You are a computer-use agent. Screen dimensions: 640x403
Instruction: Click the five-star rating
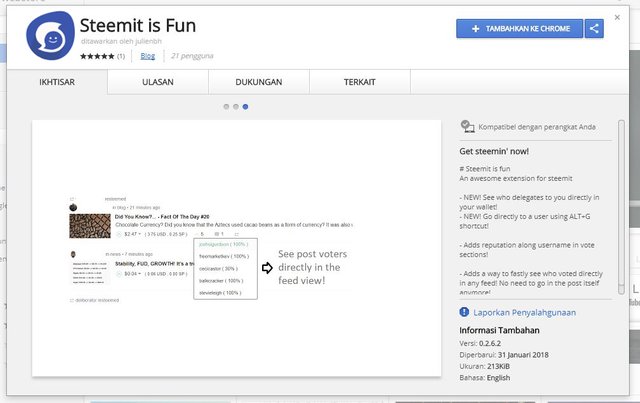click(97, 56)
